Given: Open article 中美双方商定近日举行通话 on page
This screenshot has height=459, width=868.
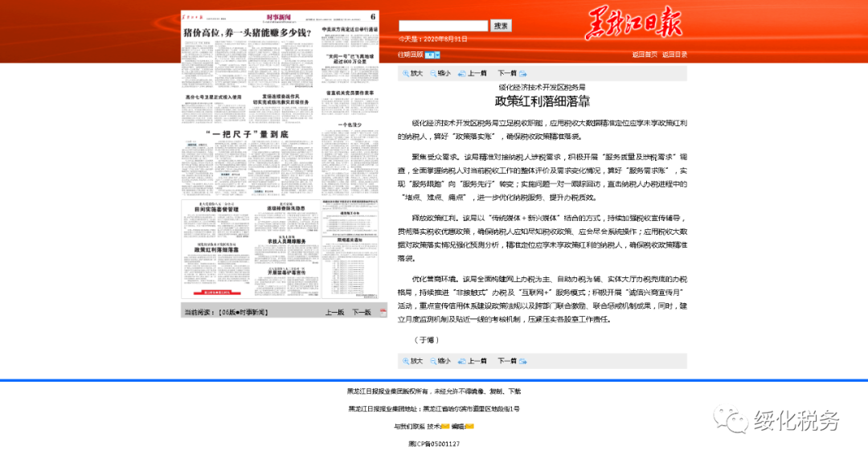Looking at the screenshot, I should point(350,30).
